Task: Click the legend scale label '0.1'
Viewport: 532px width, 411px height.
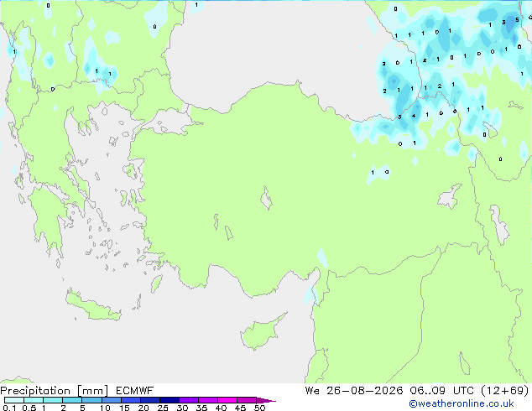Action: click(9, 408)
